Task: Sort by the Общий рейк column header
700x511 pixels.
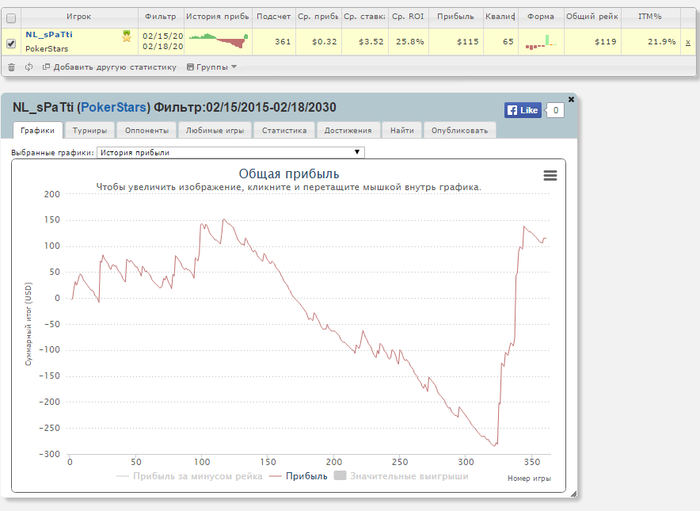Action: pos(592,17)
